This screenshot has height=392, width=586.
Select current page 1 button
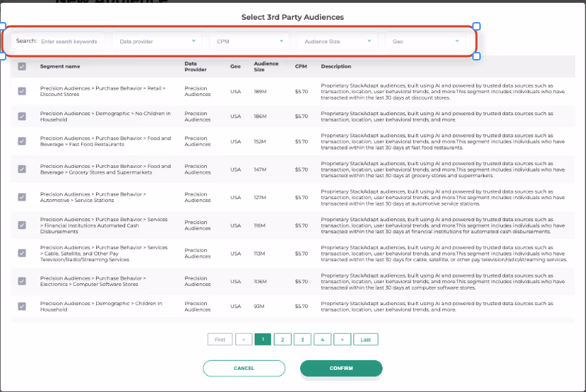pyautogui.click(x=262, y=339)
